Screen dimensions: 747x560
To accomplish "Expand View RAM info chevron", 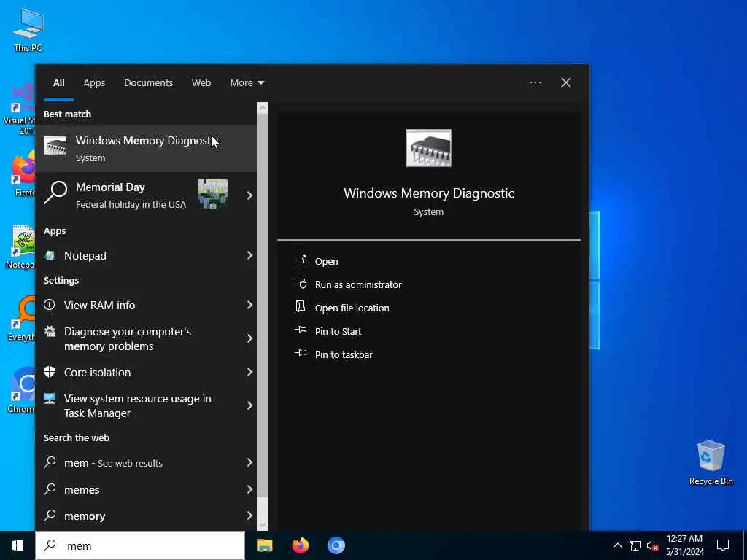I will (249, 306).
